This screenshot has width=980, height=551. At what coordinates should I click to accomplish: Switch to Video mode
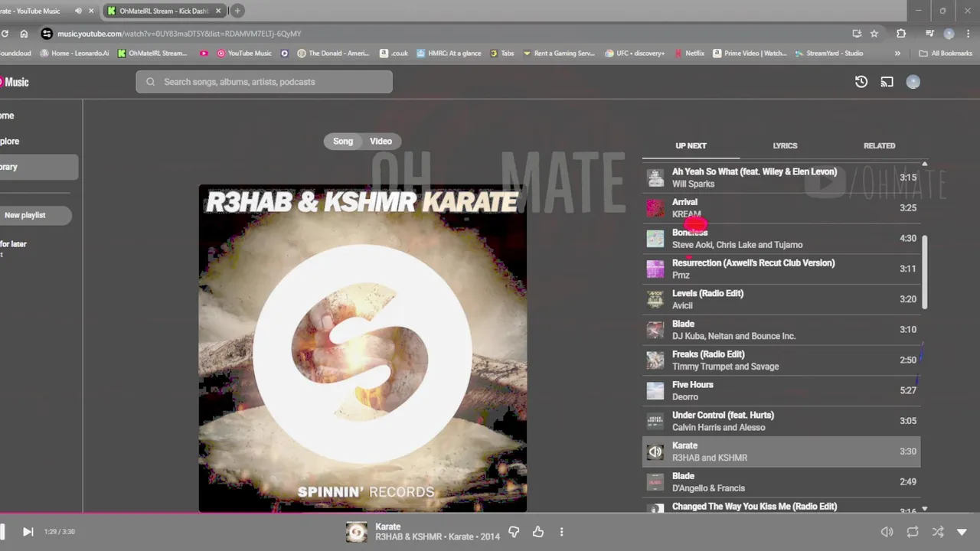381,141
